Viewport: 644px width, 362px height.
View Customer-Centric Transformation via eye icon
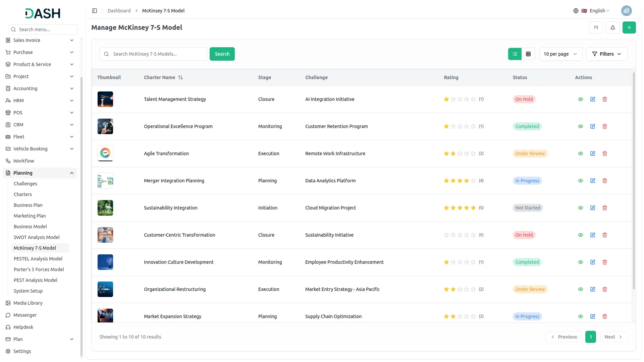click(x=581, y=235)
